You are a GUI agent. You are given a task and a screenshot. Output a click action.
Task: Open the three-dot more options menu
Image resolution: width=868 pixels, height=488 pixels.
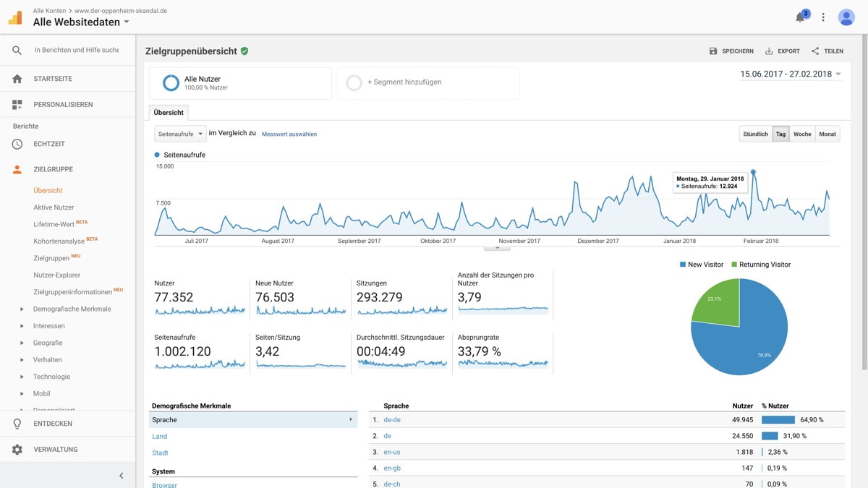823,17
